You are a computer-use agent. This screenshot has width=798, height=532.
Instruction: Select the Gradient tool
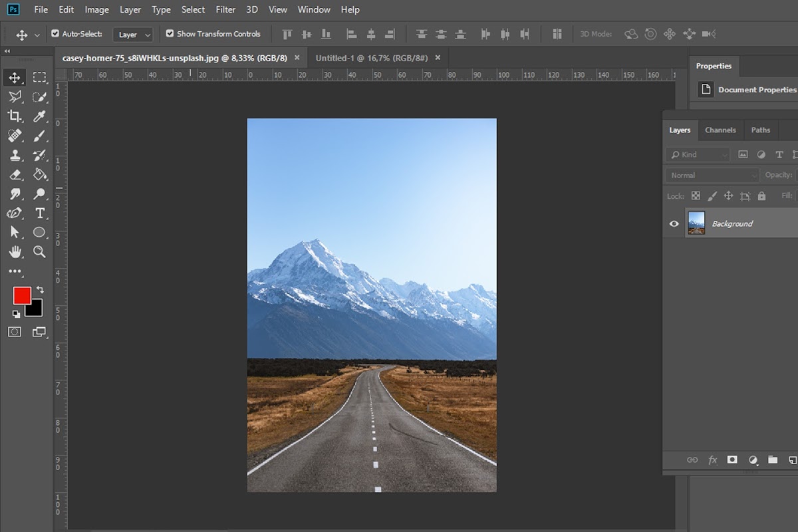click(39, 174)
